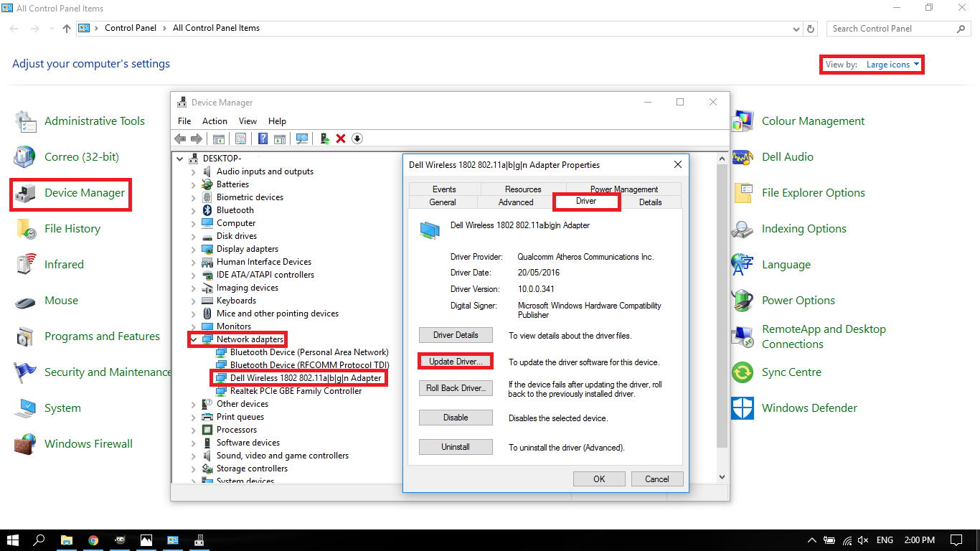The height and width of the screenshot is (551, 980).
Task: Expand the Audio inputs and outputs node
Action: 193,171
